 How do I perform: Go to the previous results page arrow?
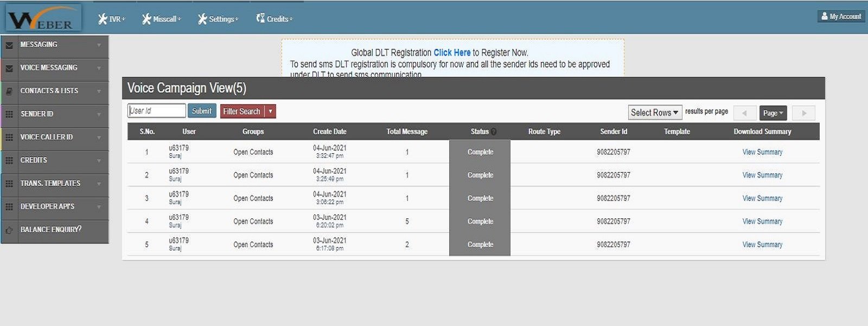pos(744,113)
